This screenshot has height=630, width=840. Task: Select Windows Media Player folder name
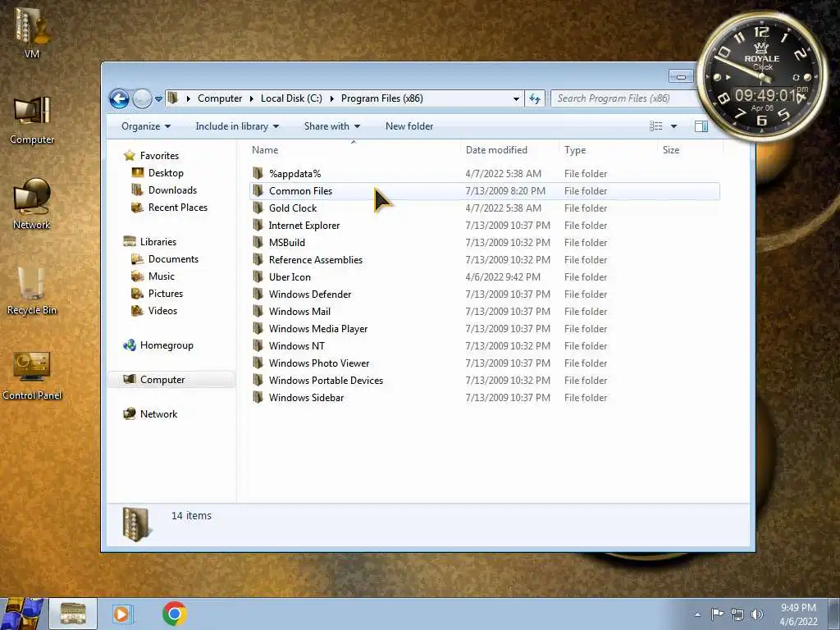tap(318, 329)
